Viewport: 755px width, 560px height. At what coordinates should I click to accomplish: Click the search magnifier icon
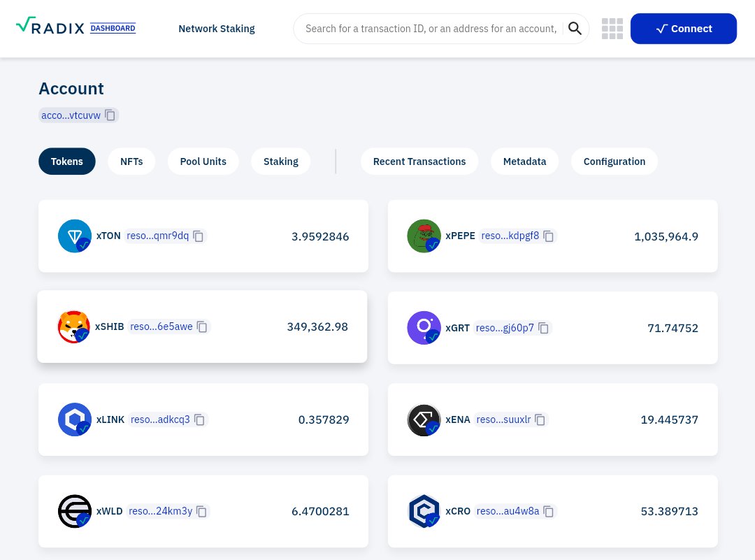575,28
